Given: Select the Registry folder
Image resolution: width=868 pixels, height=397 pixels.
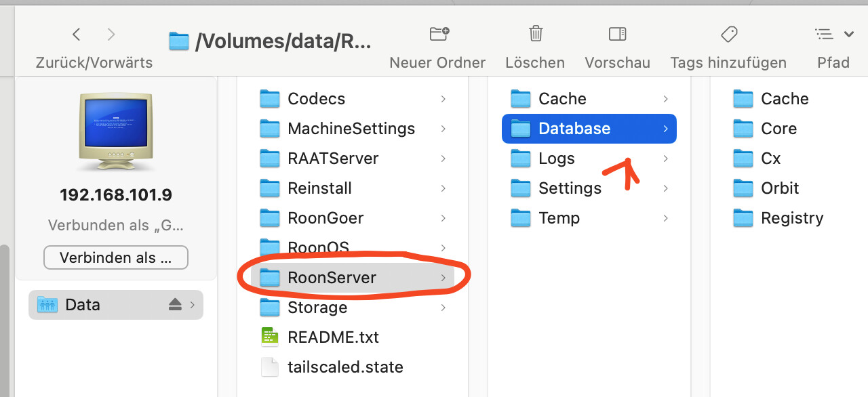Looking at the screenshot, I should (x=791, y=218).
